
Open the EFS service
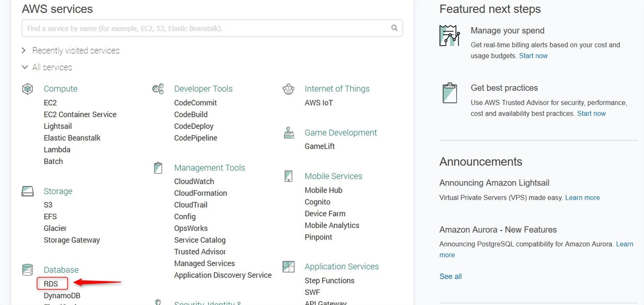pos(50,217)
